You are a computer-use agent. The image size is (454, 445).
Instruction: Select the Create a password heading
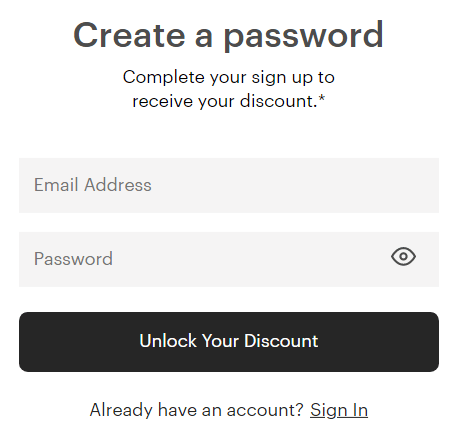pyautogui.click(x=228, y=36)
